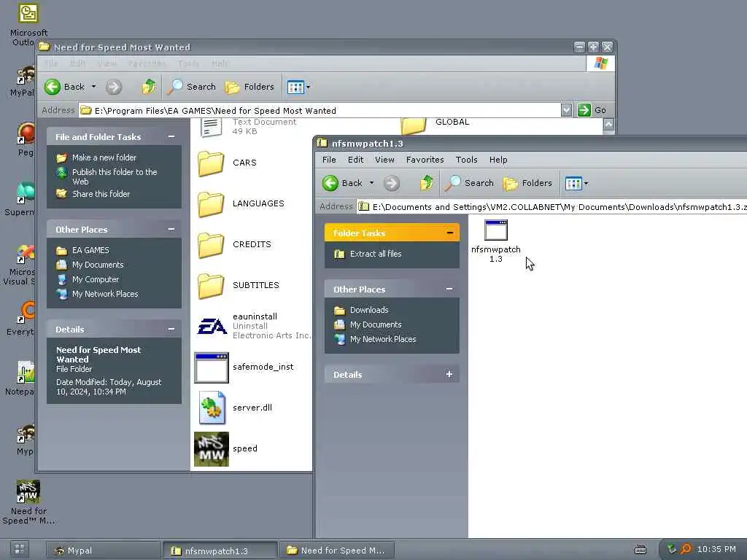Click keyboard icon in taskbar
Viewport: 747px width, 560px height.
[640, 550]
